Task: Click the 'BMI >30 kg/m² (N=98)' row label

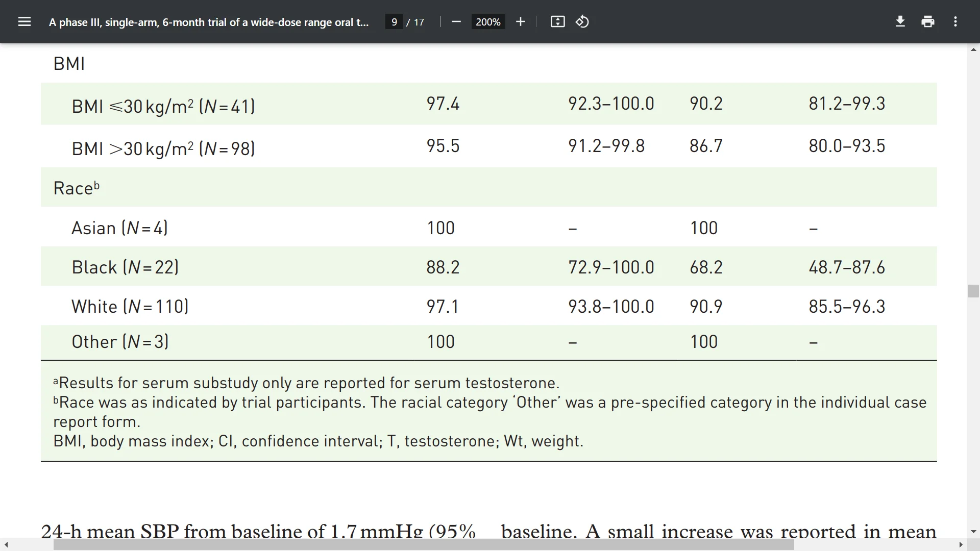Action: click(x=163, y=148)
